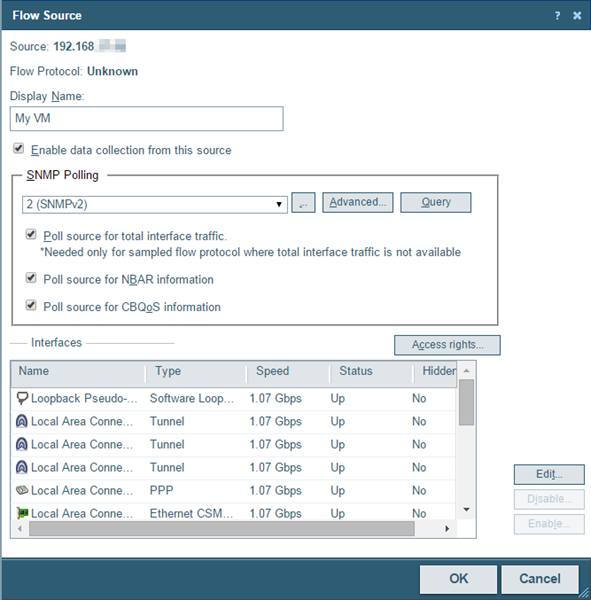Click the PPP interface row icon
Image resolution: width=591 pixels, height=600 pixels.
pyautogui.click(x=22, y=490)
